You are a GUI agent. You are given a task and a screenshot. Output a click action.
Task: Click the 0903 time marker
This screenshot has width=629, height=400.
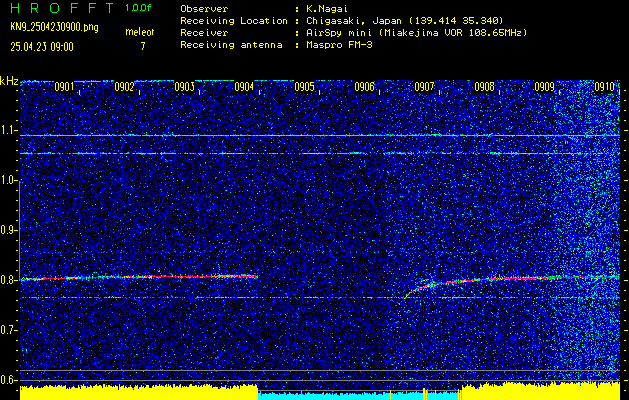[x=185, y=87]
